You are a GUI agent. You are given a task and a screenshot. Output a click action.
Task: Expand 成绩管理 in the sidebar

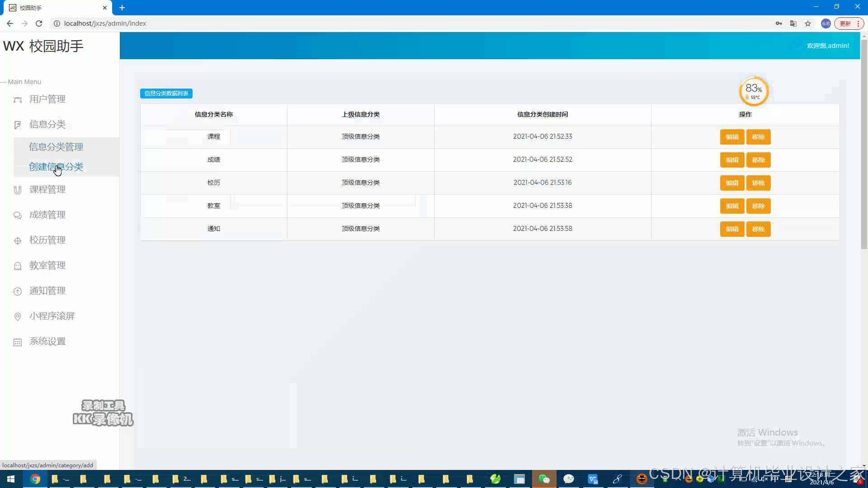click(x=47, y=215)
